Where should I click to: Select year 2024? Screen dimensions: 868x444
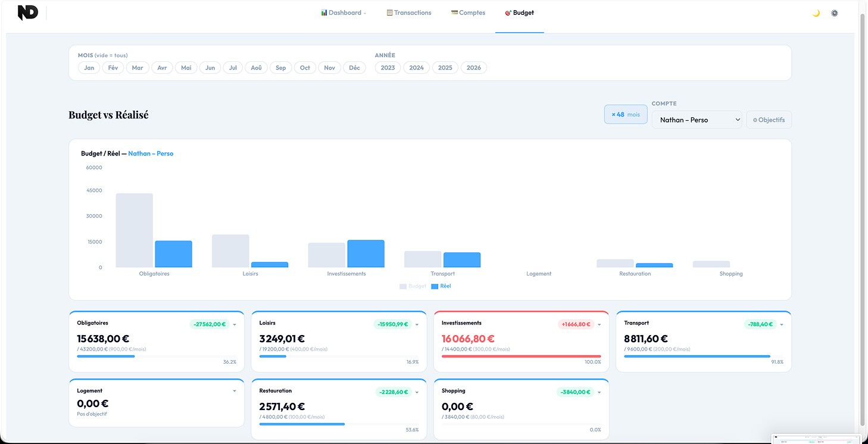(417, 68)
